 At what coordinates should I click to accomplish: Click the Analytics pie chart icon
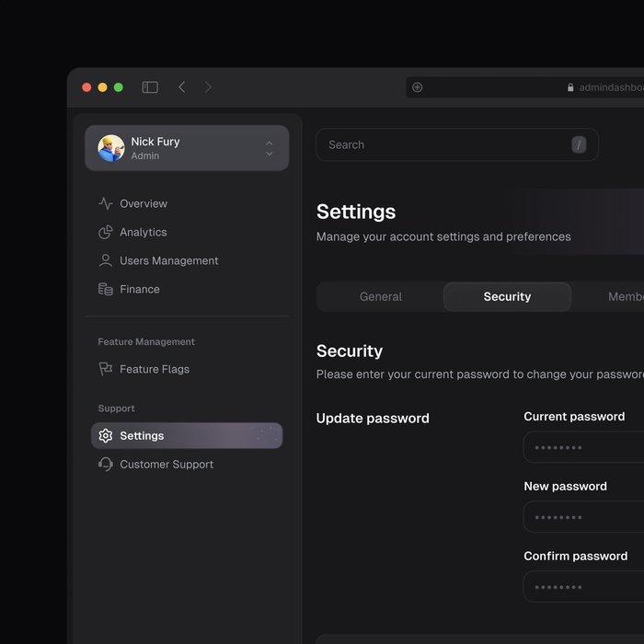pyautogui.click(x=106, y=232)
